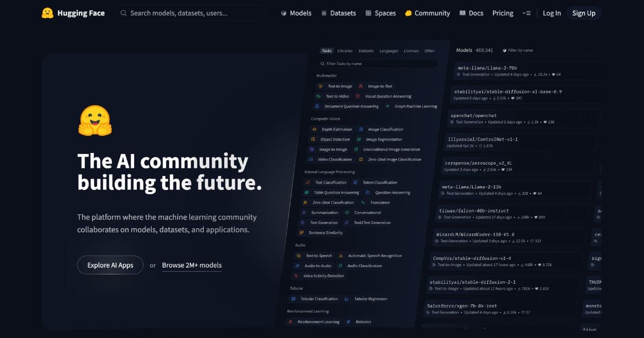Click the Filter Tasks by name field

376,63
